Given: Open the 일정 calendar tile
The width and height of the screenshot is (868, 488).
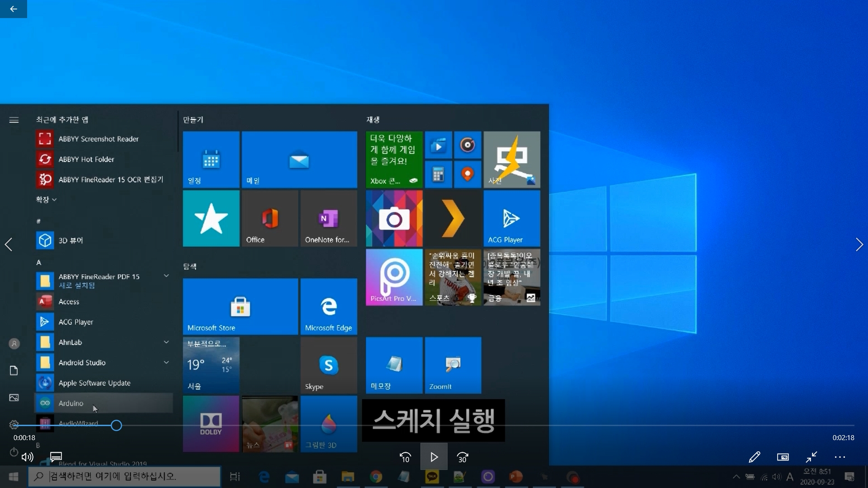Looking at the screenshot, I should 211,160.
